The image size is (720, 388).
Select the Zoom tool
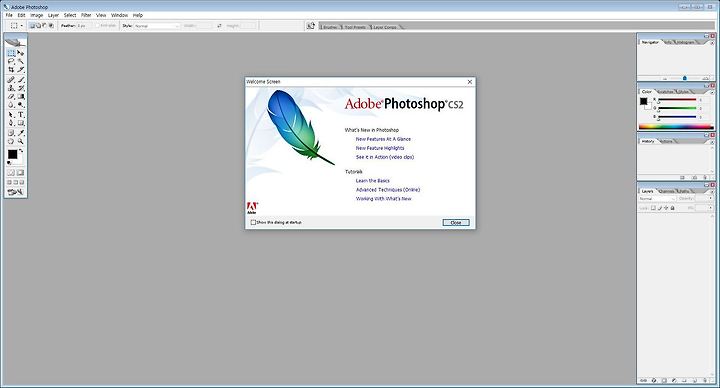[20, 141]
